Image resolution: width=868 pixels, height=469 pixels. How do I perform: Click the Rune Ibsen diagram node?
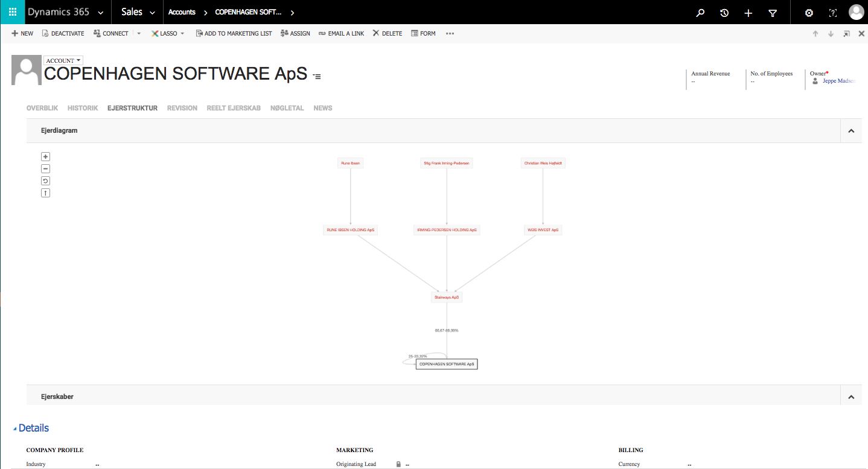pyautogui.click(x=351, y=163)
